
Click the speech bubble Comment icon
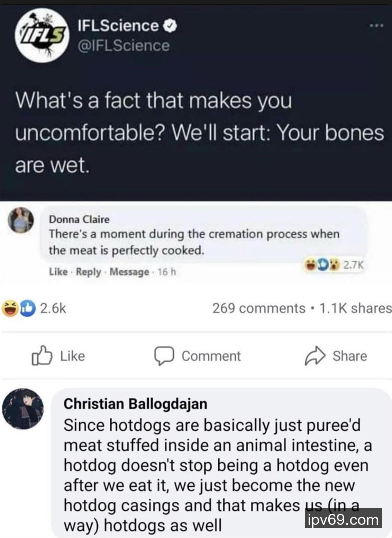point(164,356)
